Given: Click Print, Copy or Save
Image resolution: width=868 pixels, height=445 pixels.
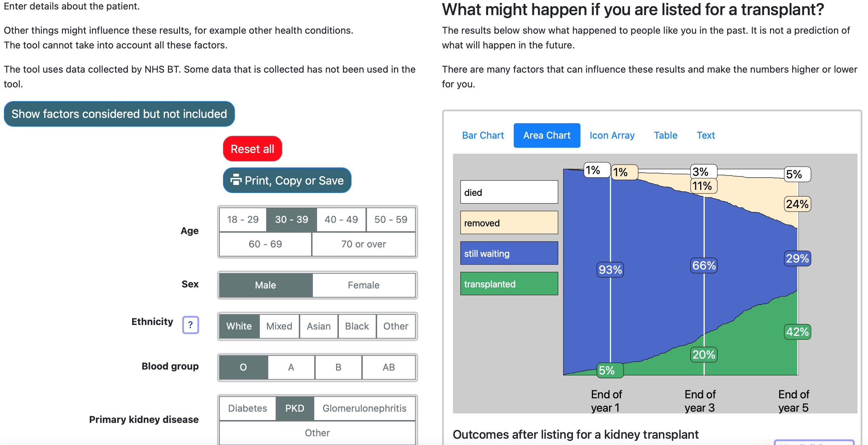Looking at the screenshot, I should click(294, 180).
